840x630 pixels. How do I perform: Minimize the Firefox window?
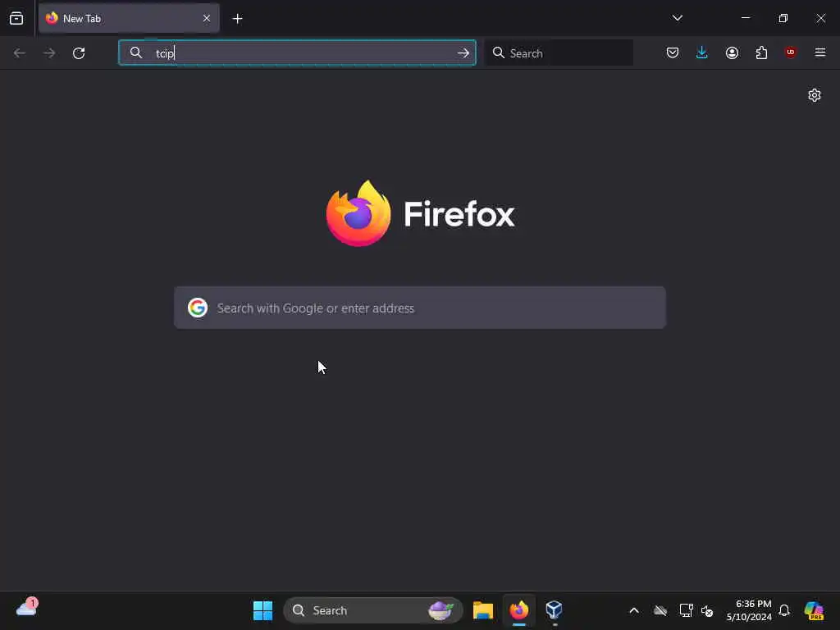coord(745,18)
